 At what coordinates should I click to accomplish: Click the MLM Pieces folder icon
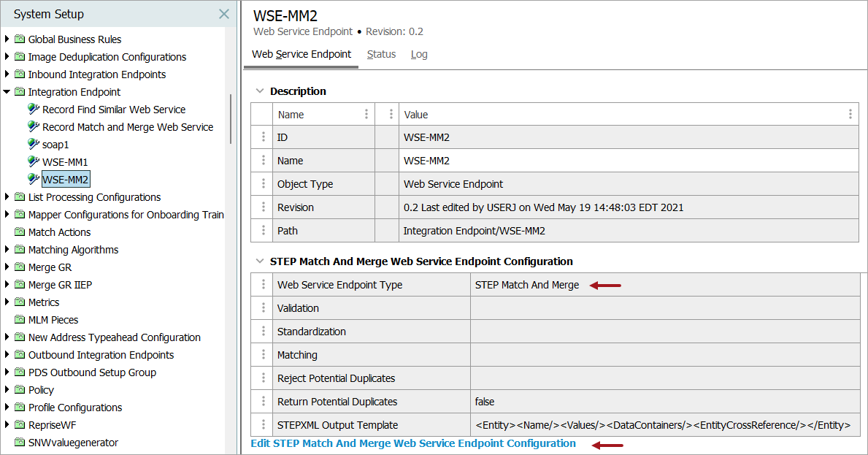(x=20, y=320)
